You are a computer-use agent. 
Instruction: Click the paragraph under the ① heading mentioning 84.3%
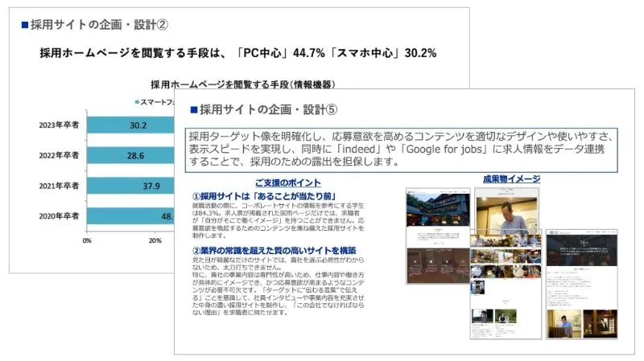coord(278,220)
